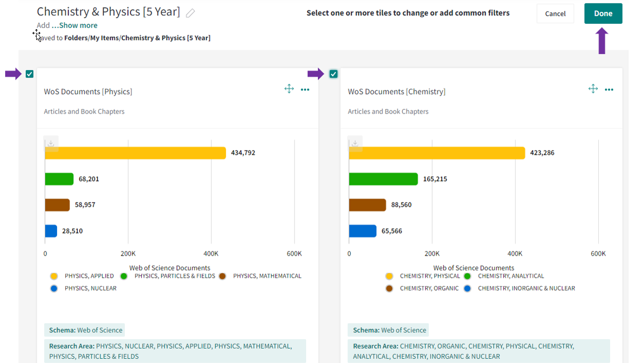Open My Items in saved path
Viewport: 644px width, 363px height.
click(105, 38)
